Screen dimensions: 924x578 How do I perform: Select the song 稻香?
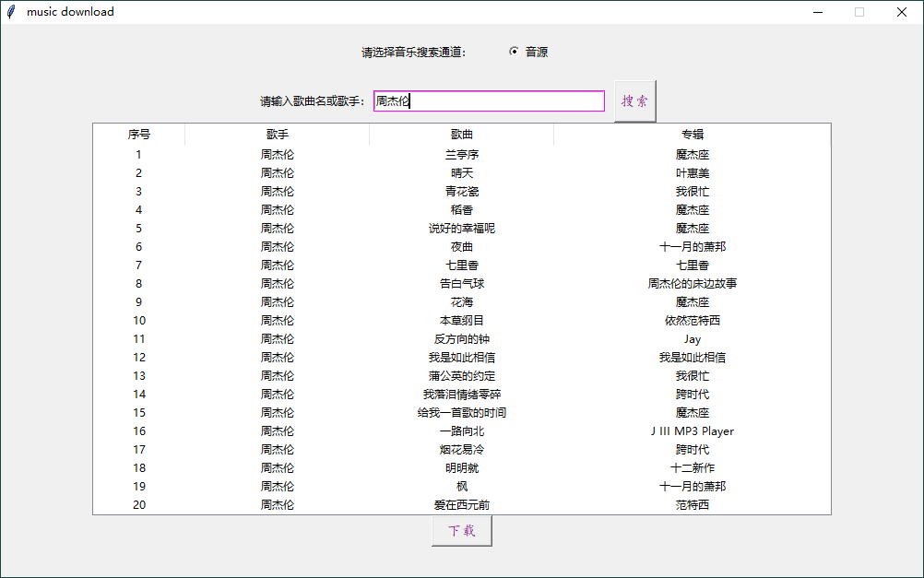pyautogui.click(x=461, y=209)
